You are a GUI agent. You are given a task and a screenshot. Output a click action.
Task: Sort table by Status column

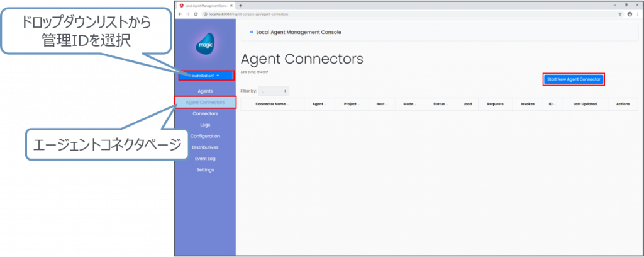click(x=440, y=104)
